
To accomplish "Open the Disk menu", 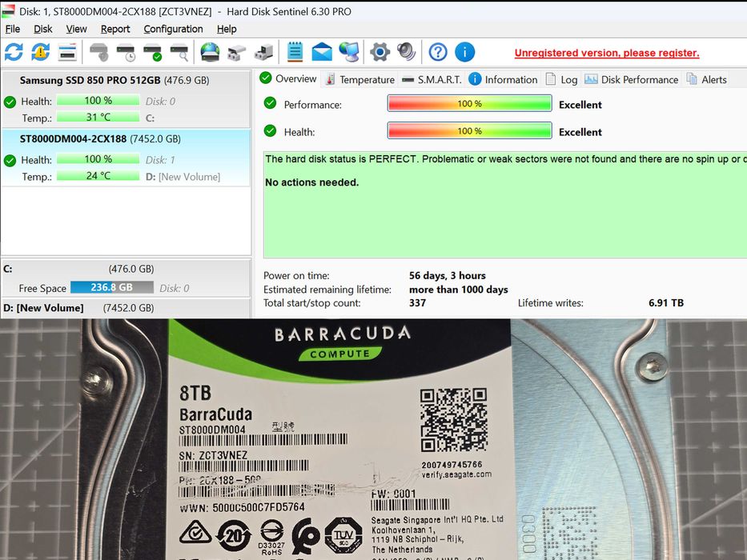I will coord(43,29).
